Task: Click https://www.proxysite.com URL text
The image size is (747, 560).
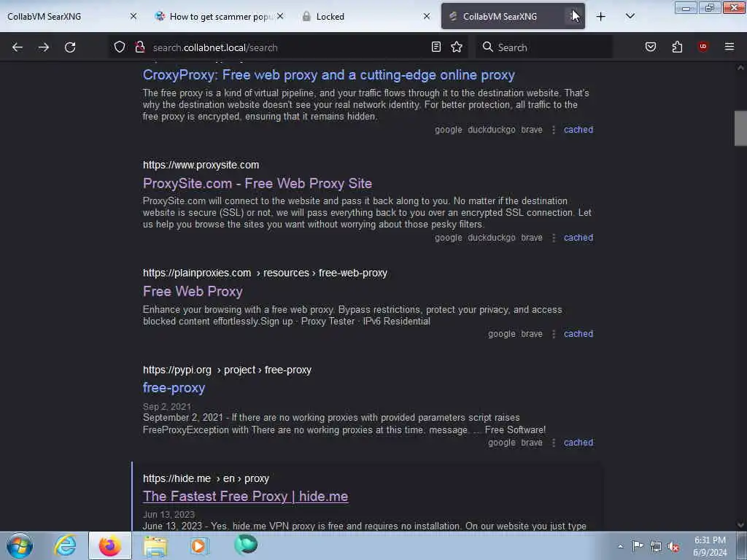Action: 201,165
